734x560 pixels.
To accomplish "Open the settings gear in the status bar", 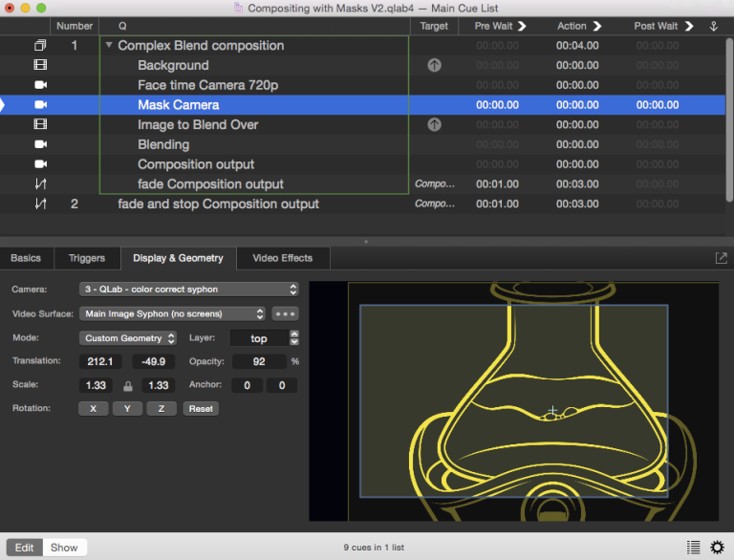I will coord(718,548).
